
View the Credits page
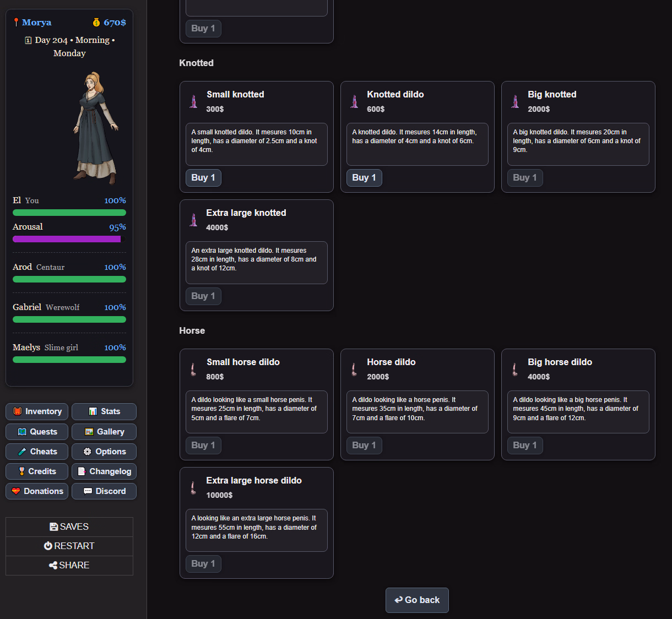(x=37, y=471)
